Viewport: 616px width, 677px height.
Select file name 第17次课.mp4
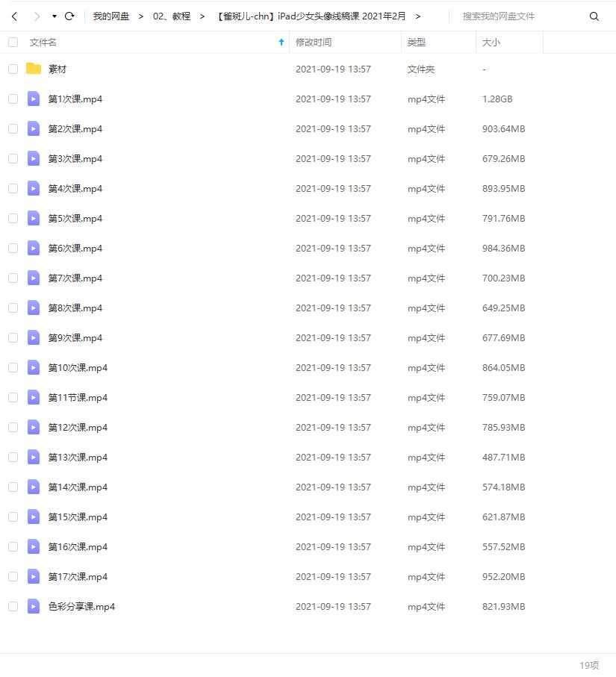pyautogui.click(x=78, y=576)
